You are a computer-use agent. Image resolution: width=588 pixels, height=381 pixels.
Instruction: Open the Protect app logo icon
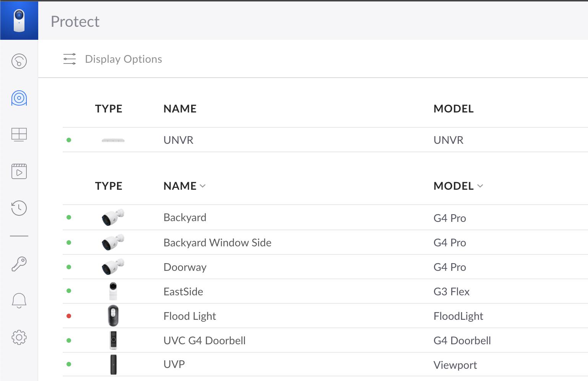[19, 20]
